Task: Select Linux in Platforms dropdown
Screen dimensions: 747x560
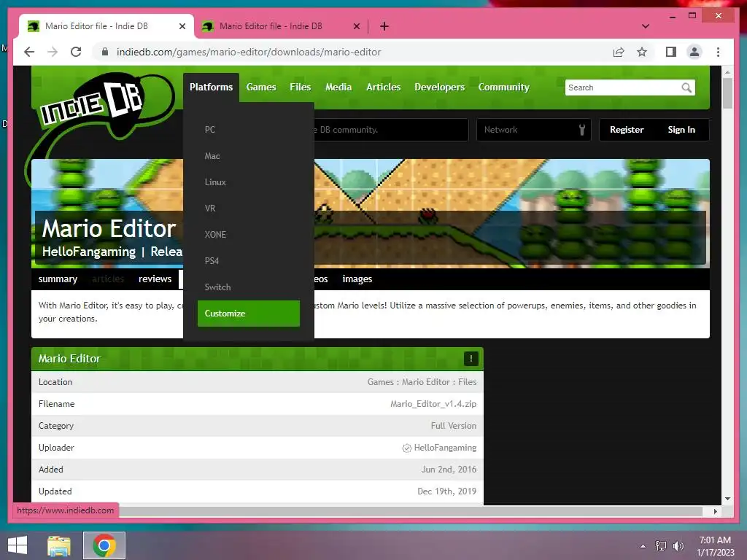Action: click(x=249, y=182)
